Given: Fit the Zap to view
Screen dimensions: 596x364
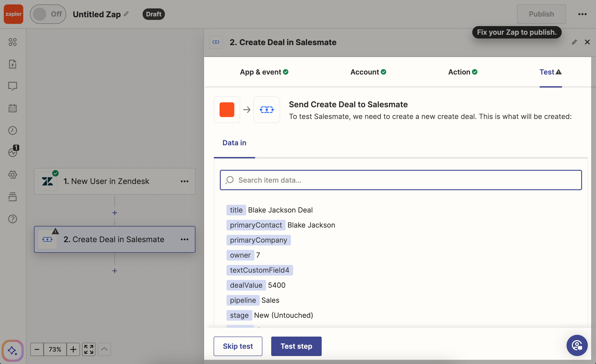Looking at the screenshot, I should pyautogui.click(x=89, y=349).
